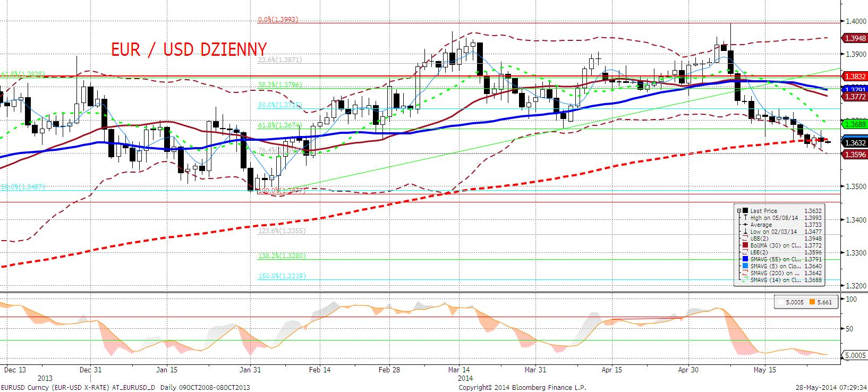Click the SMAVG (14) dashed green icon
Screen dimensions: 868x392
point(745,279)
